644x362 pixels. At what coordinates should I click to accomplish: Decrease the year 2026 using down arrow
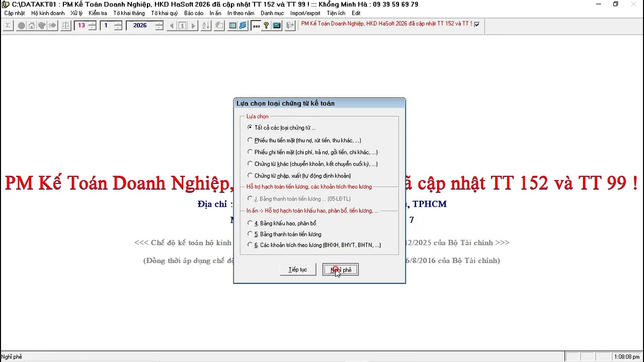[x=159, y=28]
